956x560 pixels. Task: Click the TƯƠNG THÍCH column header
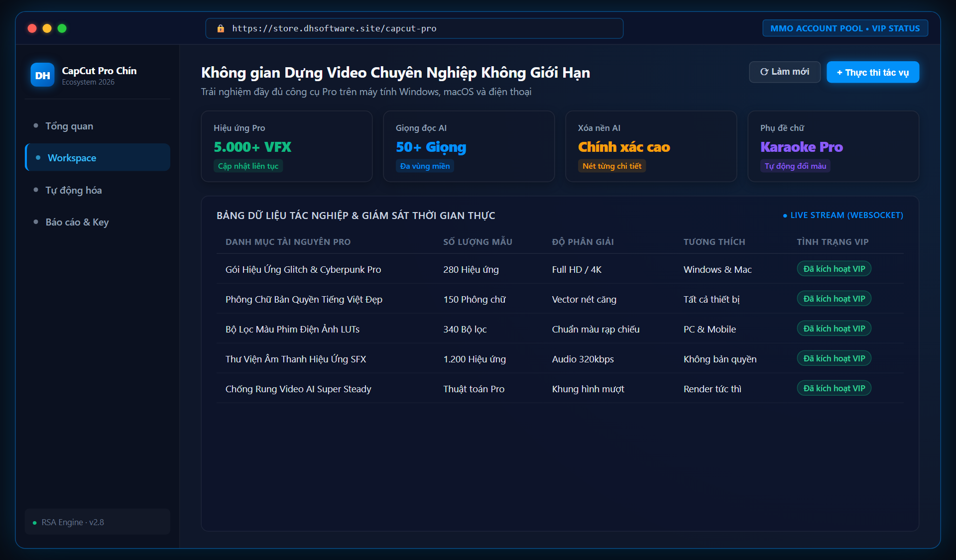pyautogui.click(x=714, y=242)
